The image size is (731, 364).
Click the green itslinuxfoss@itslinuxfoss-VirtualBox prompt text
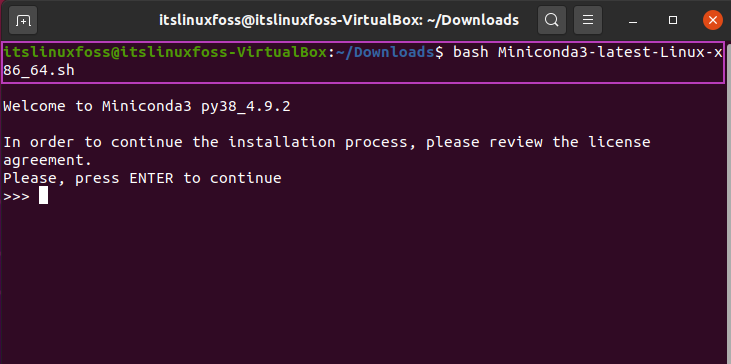point(165,52)
